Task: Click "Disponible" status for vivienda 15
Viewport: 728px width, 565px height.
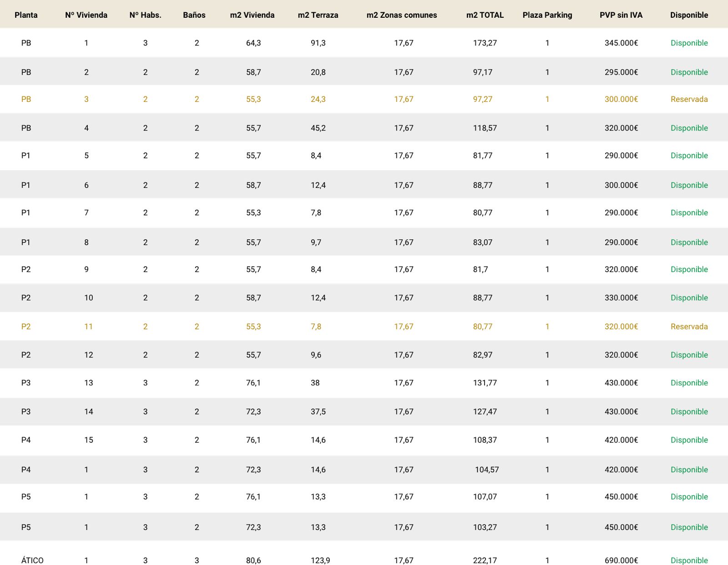Action: (689, 440)
